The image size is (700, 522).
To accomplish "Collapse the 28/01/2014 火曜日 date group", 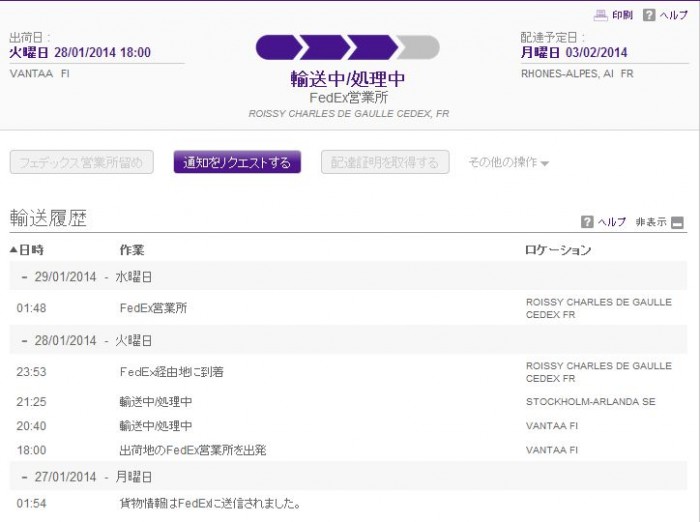I will (x=24, y=340).
